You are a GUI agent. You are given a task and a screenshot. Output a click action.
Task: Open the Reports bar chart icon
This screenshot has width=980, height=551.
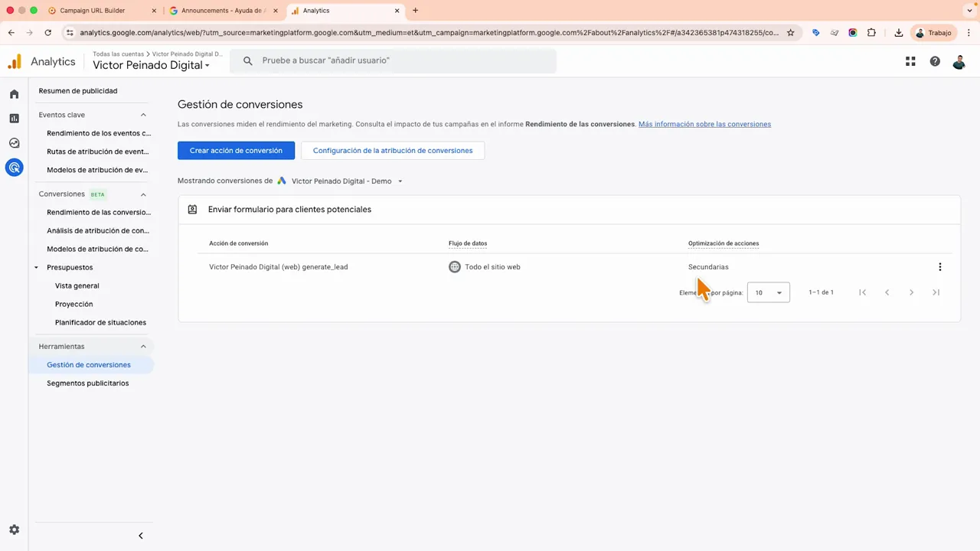click(x=14, y=119)
